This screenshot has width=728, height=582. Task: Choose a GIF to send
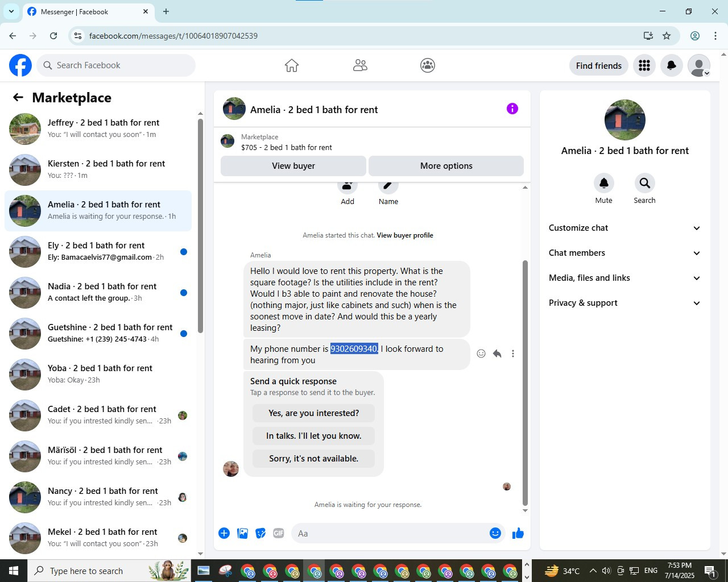(x=279, y=533)
